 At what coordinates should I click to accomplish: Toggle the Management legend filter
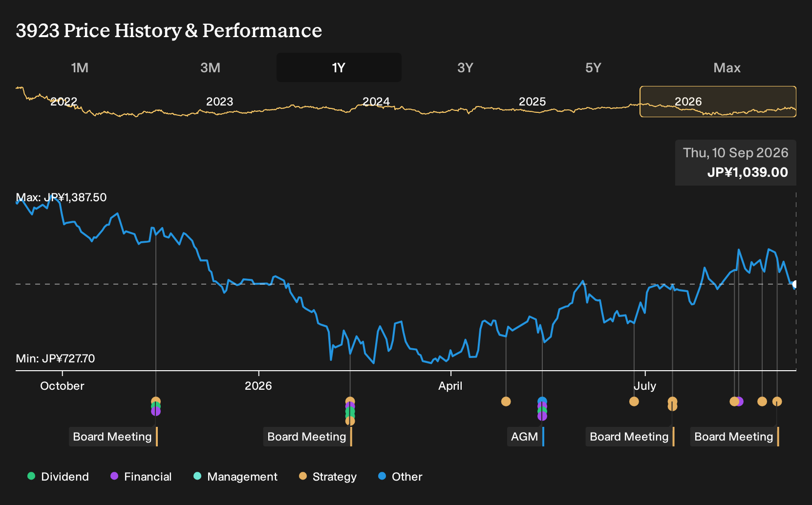click(235, 477)
